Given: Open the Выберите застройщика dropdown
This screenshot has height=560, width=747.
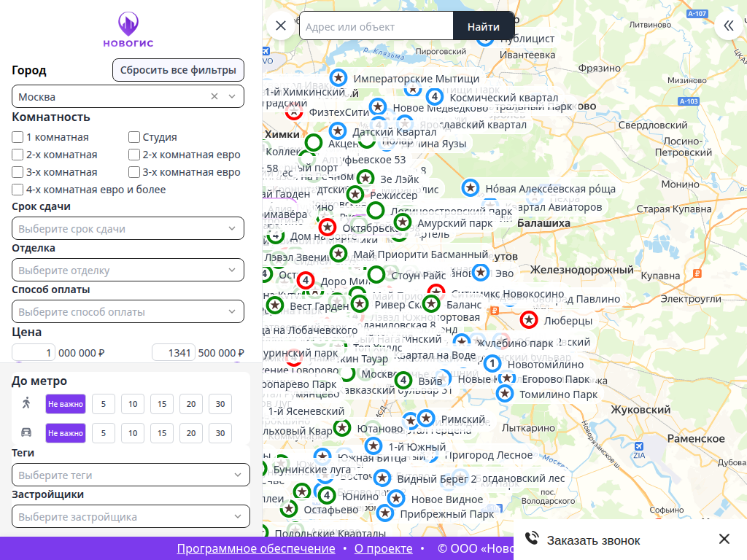Looking at the screenshot, I should pyautogui.click(x=131, y=516).
